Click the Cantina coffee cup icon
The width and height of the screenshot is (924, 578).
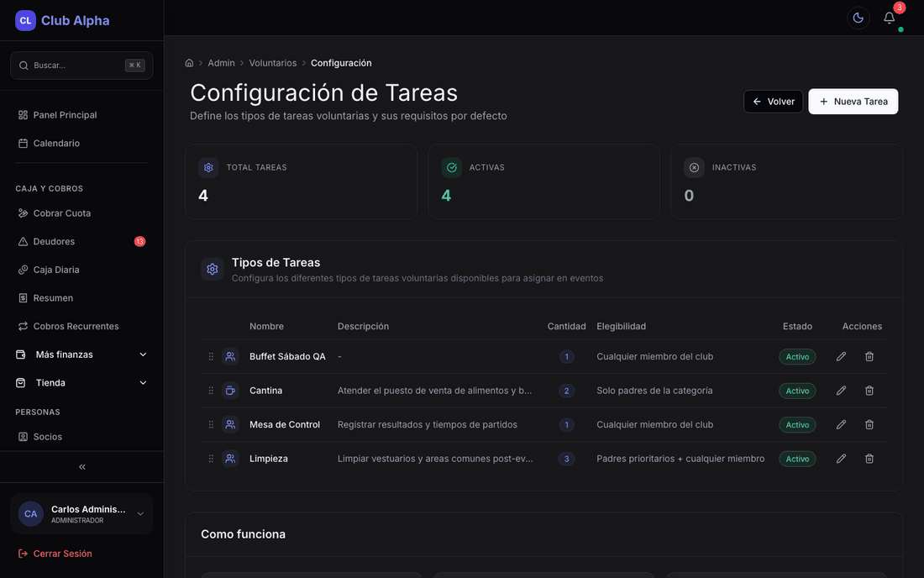click(230, 391)
